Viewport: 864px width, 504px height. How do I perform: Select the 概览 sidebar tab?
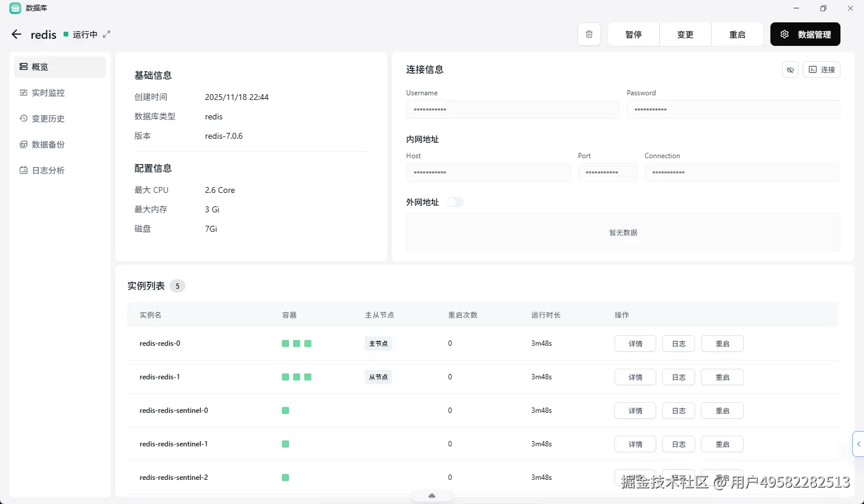click(x=60, y=67)
